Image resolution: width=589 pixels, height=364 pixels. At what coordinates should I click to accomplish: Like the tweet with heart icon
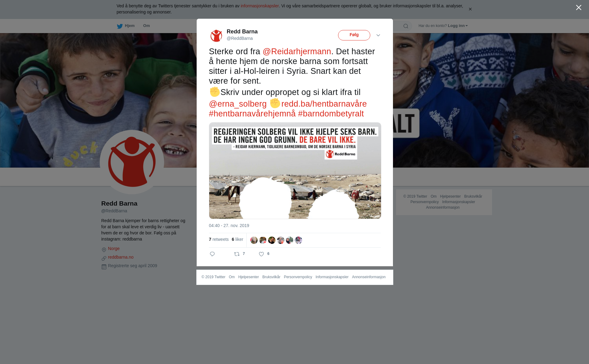point(261,254)
